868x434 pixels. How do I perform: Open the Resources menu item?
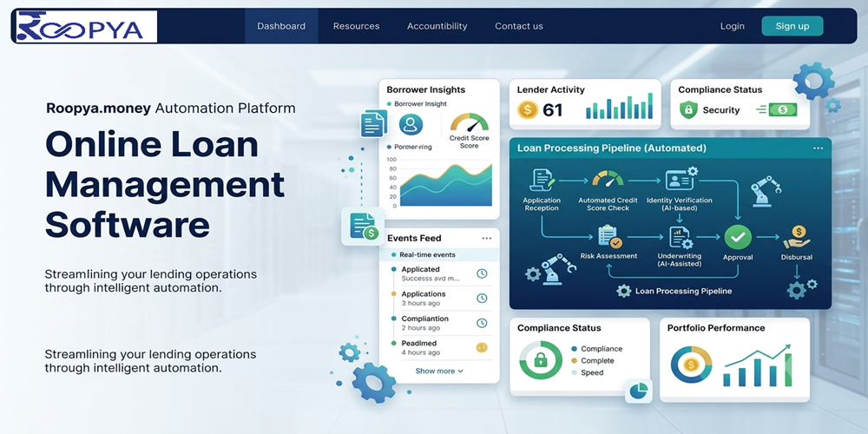click(356, 26)
